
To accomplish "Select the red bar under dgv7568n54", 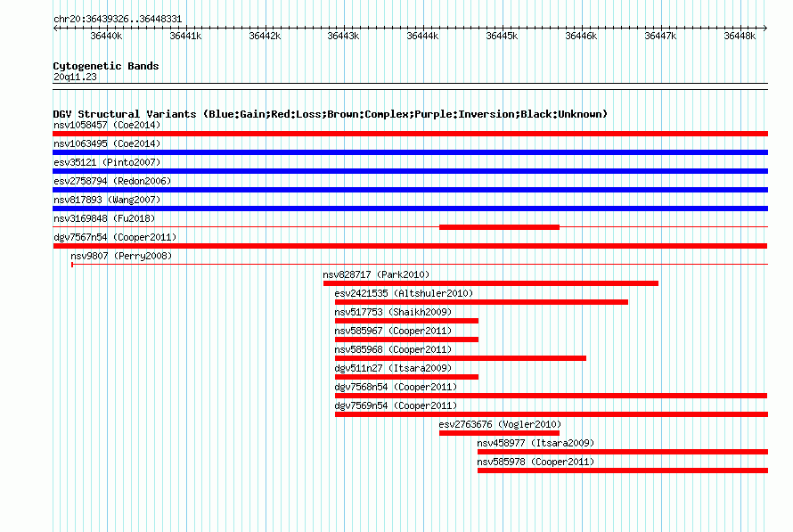I will (551, 396).
